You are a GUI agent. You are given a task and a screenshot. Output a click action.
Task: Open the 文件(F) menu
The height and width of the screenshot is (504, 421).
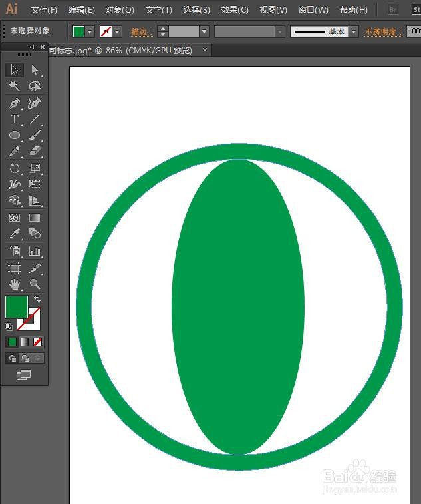44,10
